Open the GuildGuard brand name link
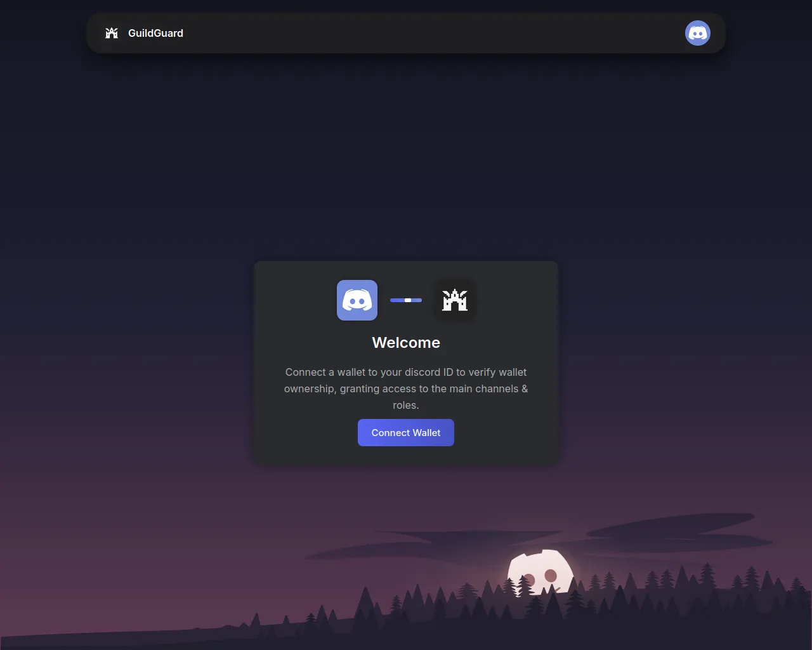The image size is (812, 650). pyautogui.click(x=155, y=33)
